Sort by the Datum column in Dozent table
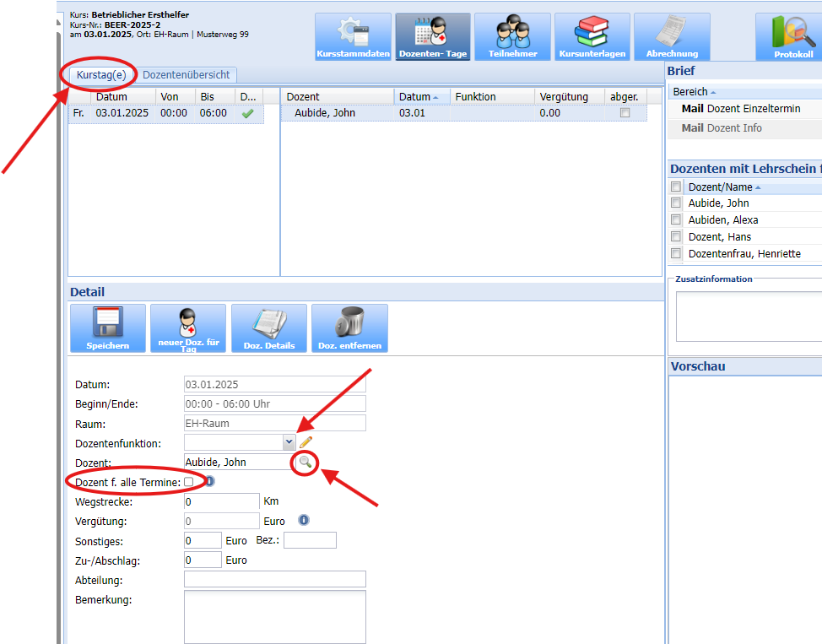The width and height of the screenshot is (822, 644). pyautogui.click(x=421, y=97)
